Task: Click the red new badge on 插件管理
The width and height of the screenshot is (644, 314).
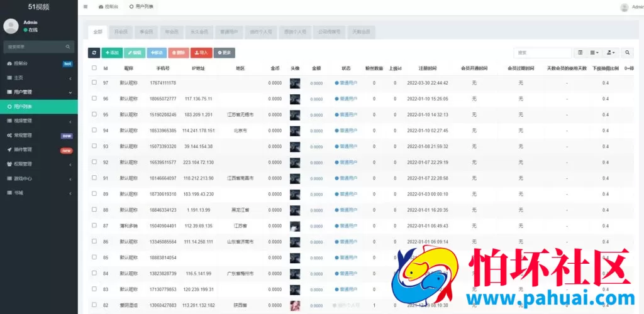Action: point(67,151)
